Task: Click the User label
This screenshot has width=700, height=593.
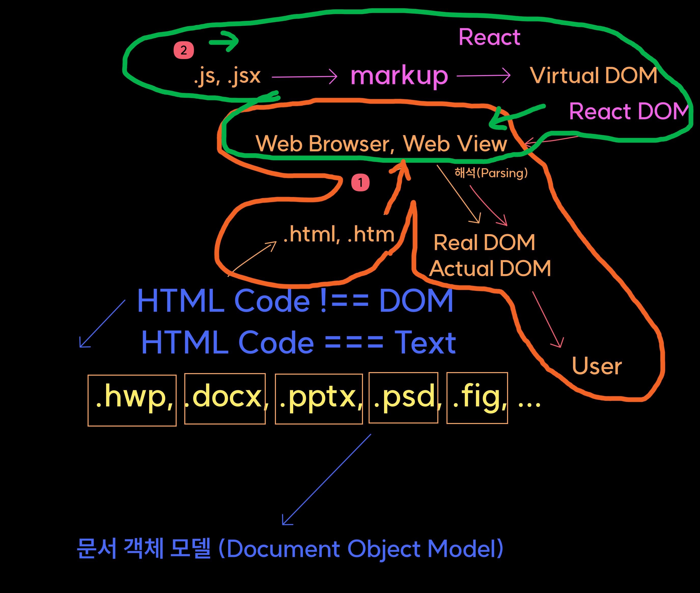Action: tap(597, 366)
